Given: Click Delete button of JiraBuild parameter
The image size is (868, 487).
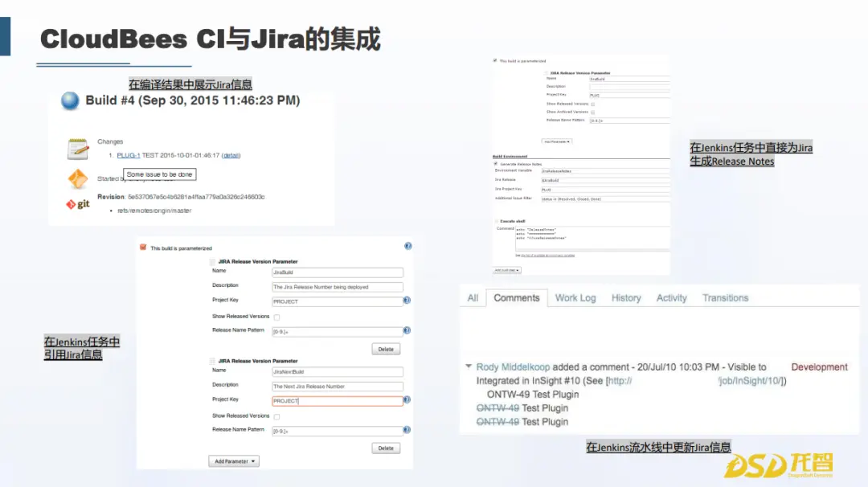Looking at the screenshot, I should click(x=386, y=350).
